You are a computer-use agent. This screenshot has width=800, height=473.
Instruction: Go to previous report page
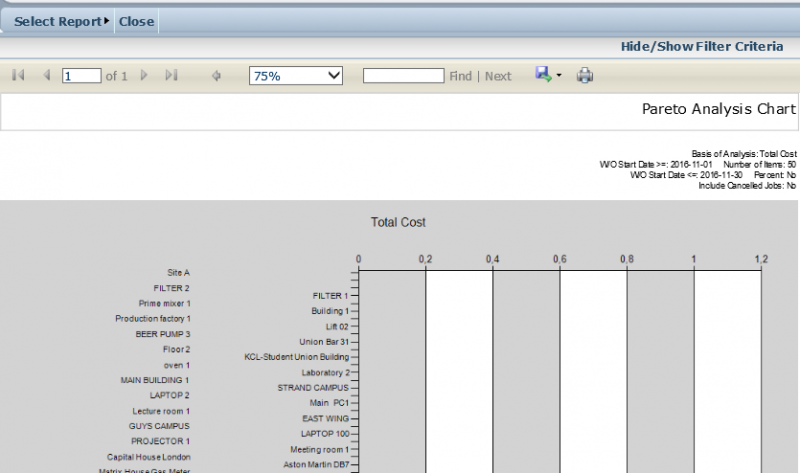pos(46,75)
